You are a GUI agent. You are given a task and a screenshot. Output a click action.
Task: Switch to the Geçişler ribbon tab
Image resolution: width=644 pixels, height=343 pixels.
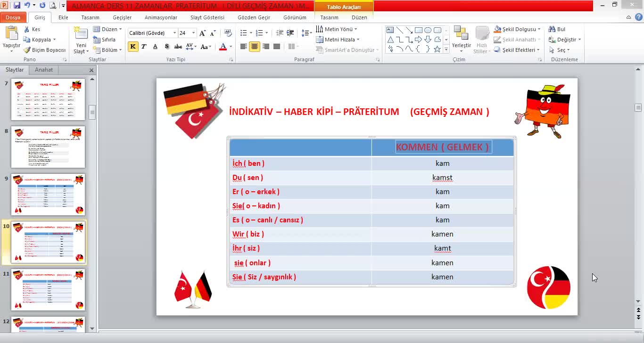[122, 17]
